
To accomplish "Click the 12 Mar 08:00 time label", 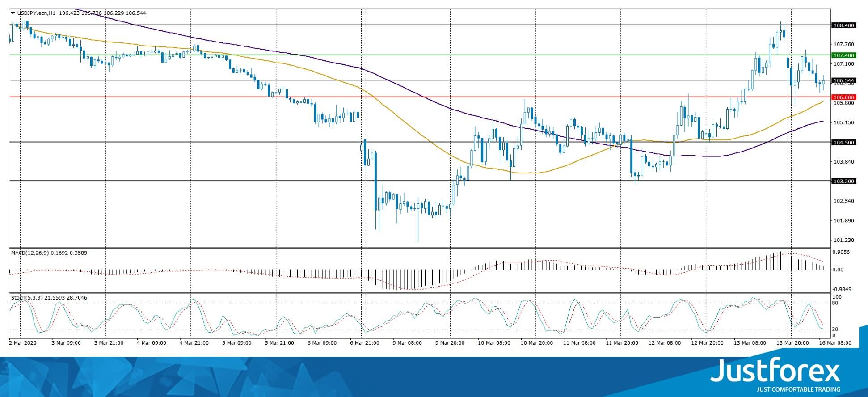I will (665, 343).
